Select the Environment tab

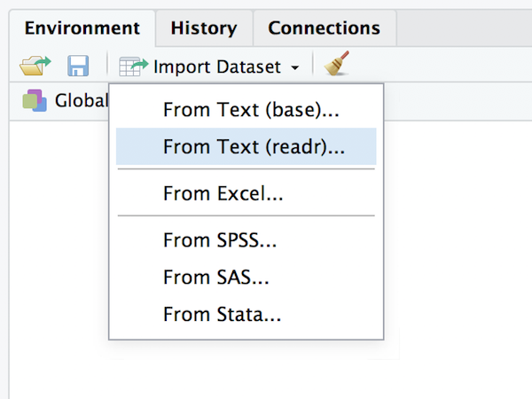pyautogui.click(x=82, y=28)
